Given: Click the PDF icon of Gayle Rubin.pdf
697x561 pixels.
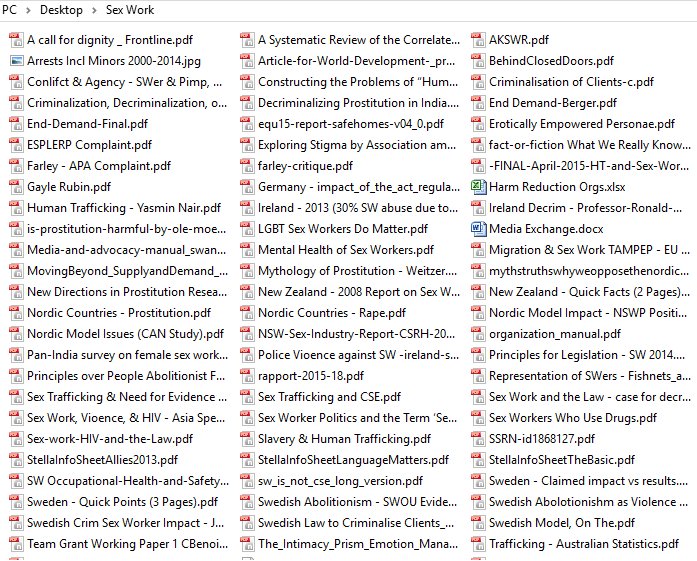Looking at the screenshot, I should [16, 187].
